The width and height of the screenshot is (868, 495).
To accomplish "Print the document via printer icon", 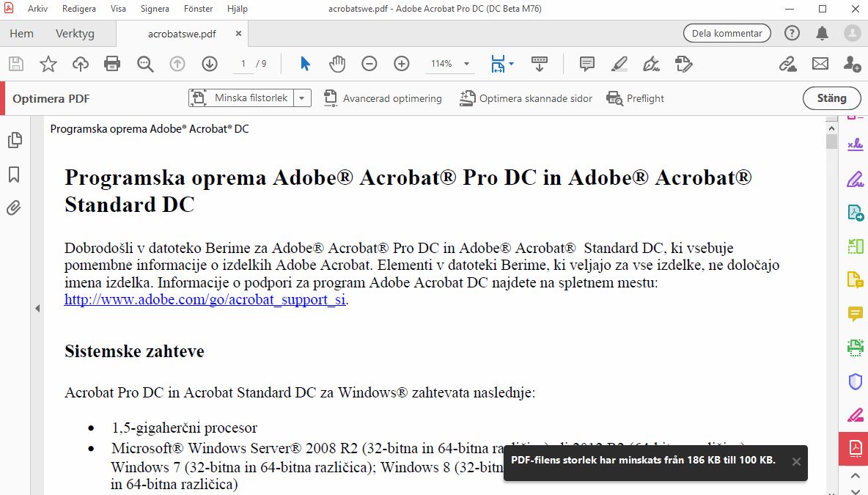I will point(112,65).
